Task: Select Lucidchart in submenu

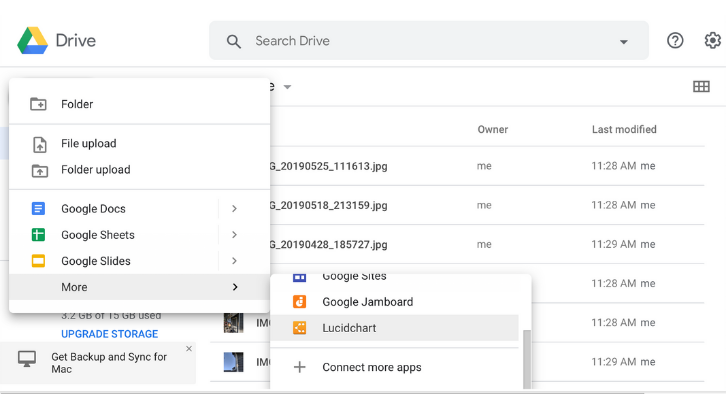Action: tap(394, 328)
